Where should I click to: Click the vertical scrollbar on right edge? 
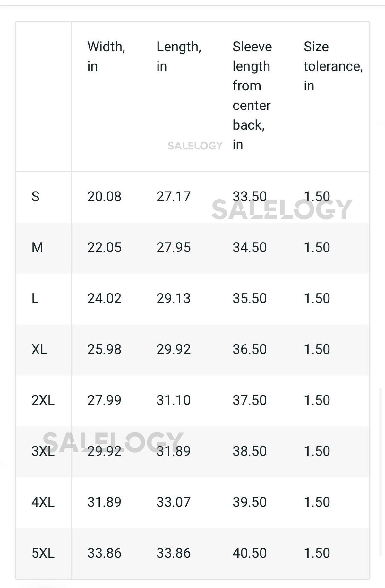click(x=381, y=472)
